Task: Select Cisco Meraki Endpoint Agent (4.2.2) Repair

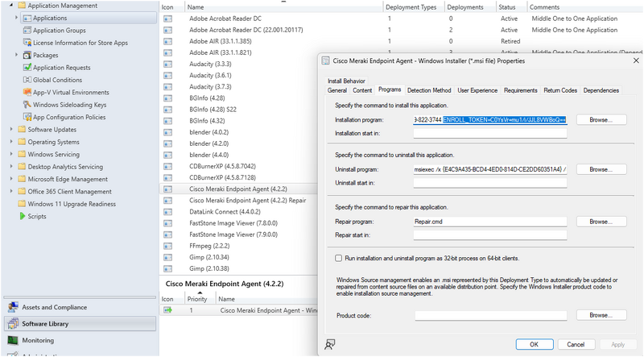Action: (x=248, y=201)
